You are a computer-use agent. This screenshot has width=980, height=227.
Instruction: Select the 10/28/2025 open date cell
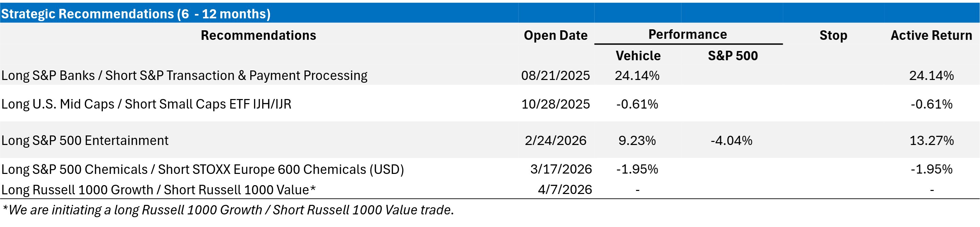pos(555,104)
